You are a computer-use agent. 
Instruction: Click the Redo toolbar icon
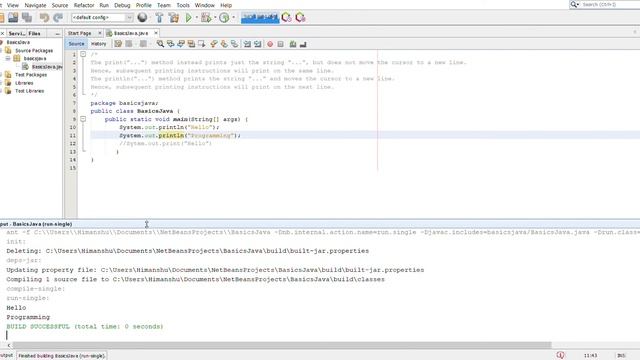58,18
